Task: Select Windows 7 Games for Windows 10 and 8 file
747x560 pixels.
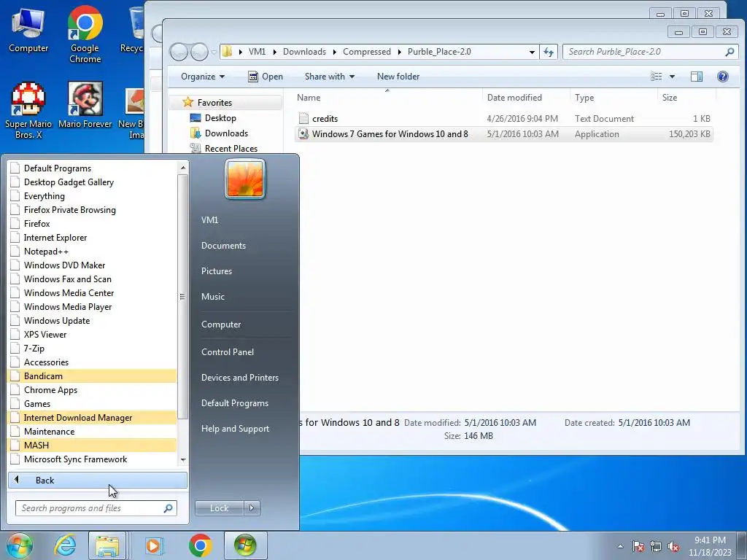Action: 504,134
